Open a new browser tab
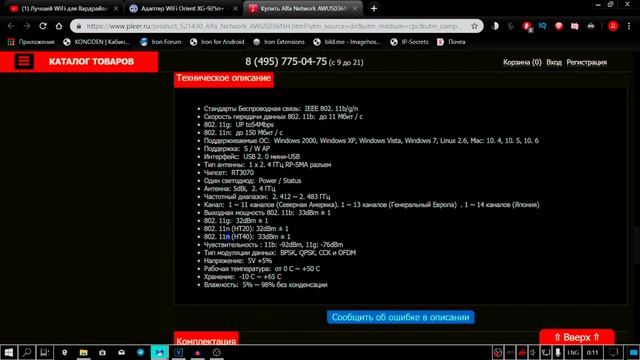 [x=374, y=9]
